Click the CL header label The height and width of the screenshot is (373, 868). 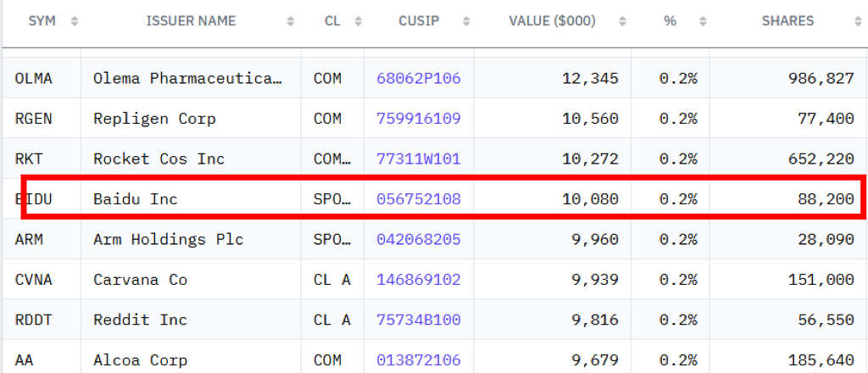331,21
